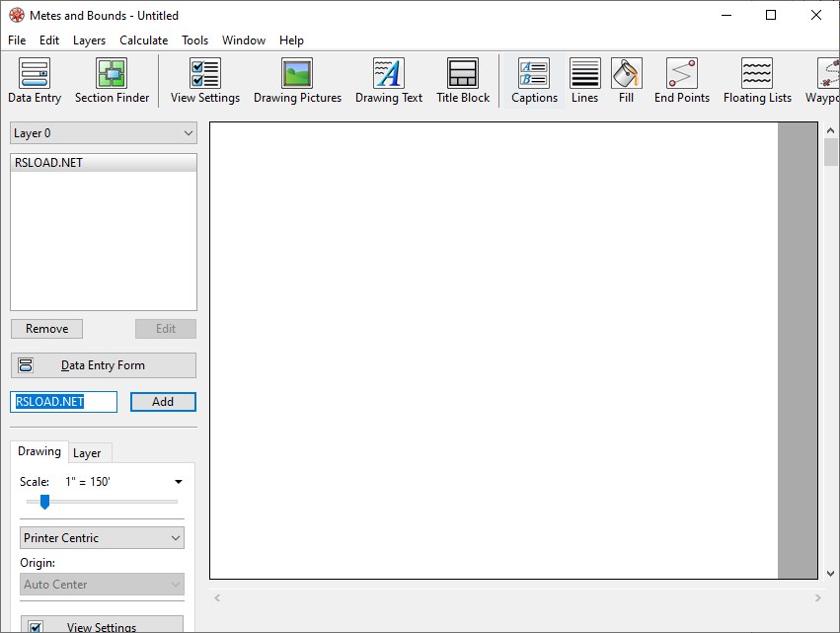Click the End Points toolbar icon
The image size is (840, 633).
pyautogui.click(x=681, y=79)
